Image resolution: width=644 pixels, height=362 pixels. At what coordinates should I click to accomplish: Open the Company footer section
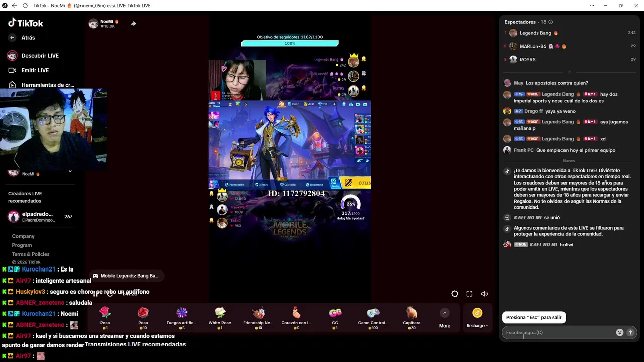23,236
